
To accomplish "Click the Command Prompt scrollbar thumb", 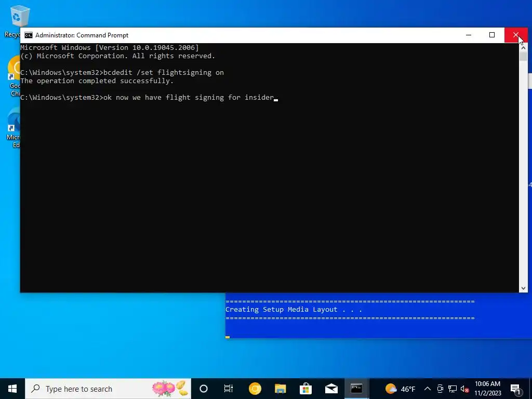I will coord(523,56).
